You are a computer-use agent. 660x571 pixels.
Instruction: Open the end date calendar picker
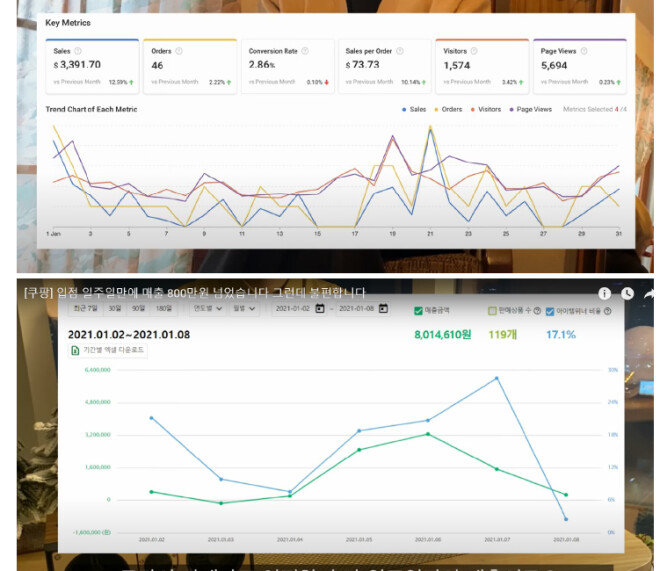(x=382, y=309)
